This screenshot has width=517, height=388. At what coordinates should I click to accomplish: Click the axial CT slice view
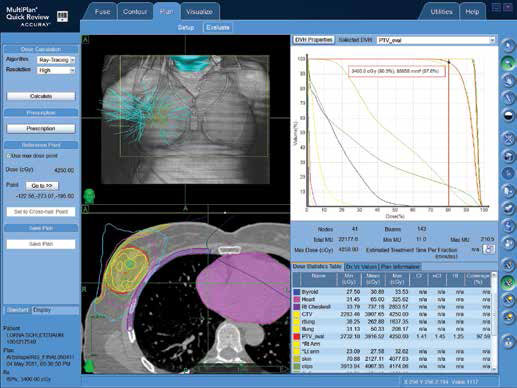click(185, 289)
